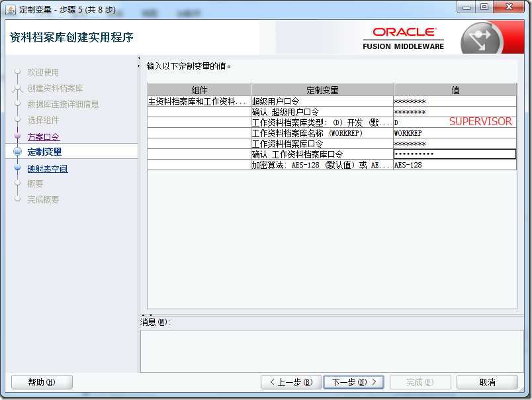This screenshot has height=400, width=532.
Task: Click the 数据库连接详细信息 step
Action: click(x=63, y=104)
